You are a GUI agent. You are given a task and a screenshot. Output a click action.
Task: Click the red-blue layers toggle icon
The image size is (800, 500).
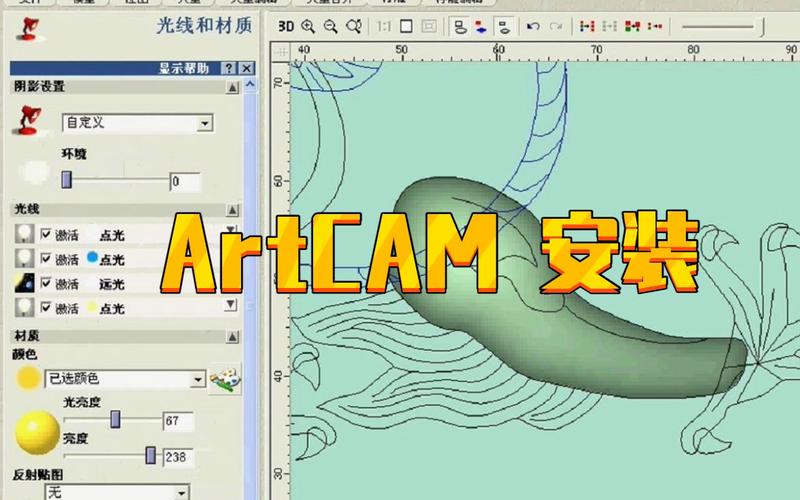[481, 27]
